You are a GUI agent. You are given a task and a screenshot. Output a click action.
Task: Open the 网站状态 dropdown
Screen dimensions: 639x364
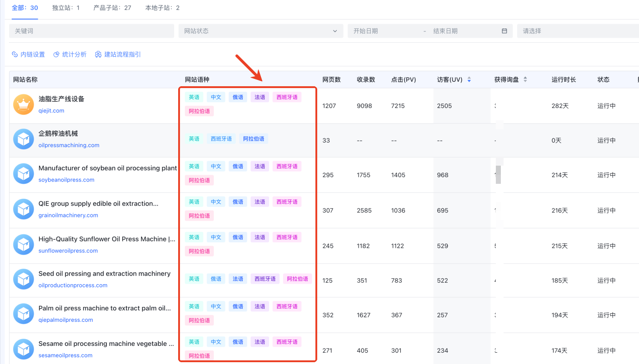pos(260,31)
